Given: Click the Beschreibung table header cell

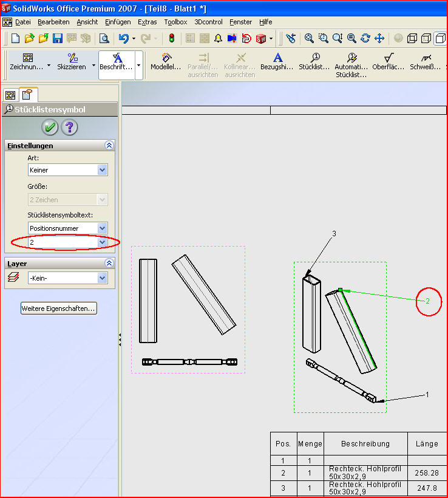Looking at the screenshot, I should pos(365,443).
